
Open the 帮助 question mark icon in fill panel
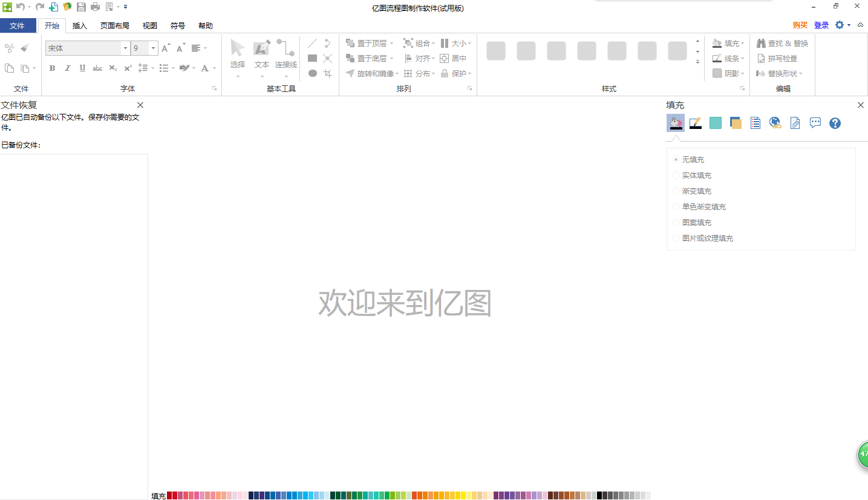[835, 123]
